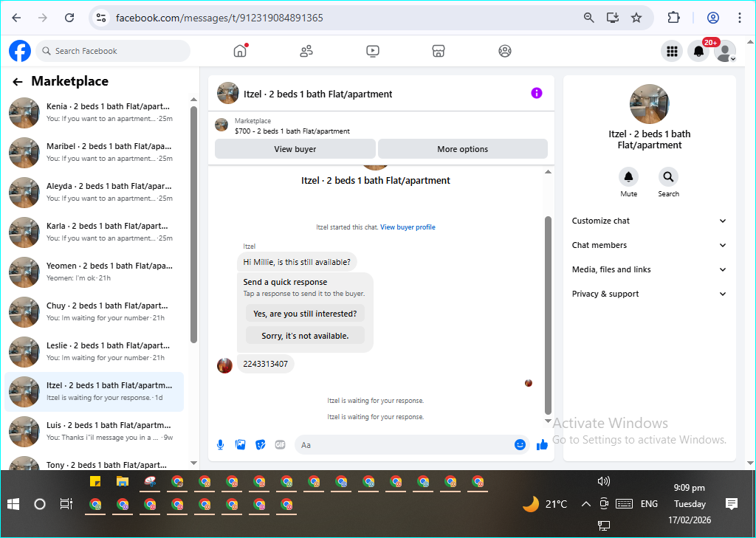
Task: Click the back arrow beside Marketplace heading
Action: click(18, 82)
